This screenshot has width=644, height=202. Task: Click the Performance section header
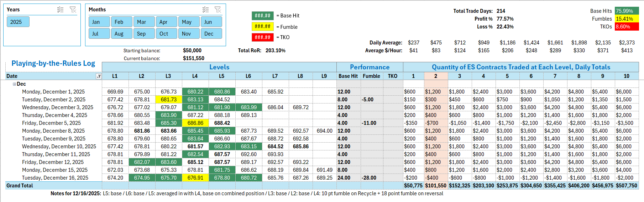tap(370, 67)
